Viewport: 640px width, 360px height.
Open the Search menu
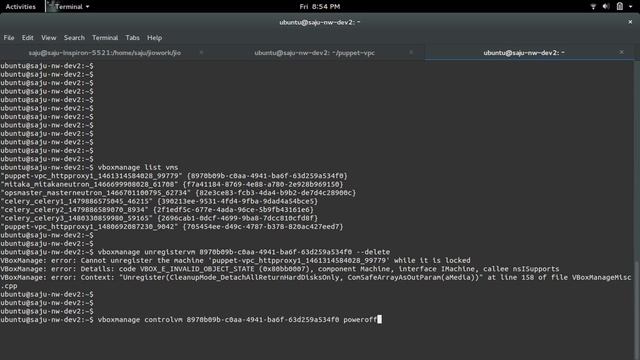pos(74,38)
